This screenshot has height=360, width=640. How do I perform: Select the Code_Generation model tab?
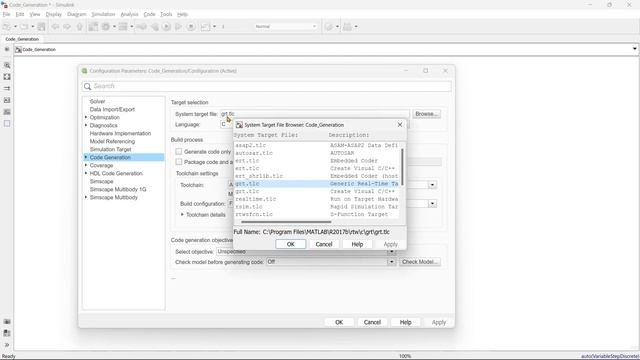coord(22,39)
